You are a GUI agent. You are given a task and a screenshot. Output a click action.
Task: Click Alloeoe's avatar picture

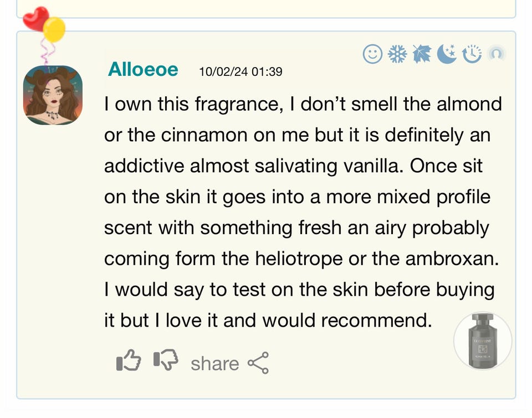[53, 95]
